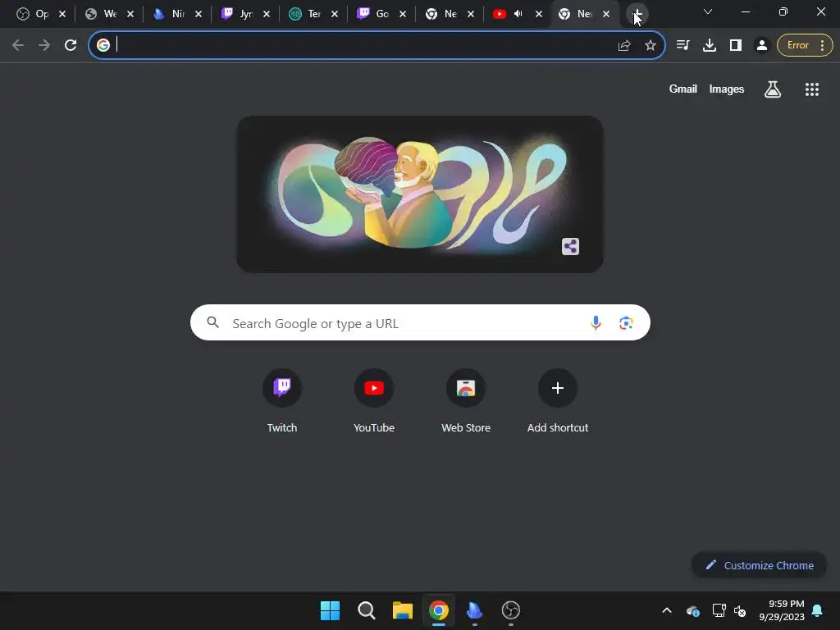
Task: Reload the page with the refresh icon
Action: [x=71, y=46]
